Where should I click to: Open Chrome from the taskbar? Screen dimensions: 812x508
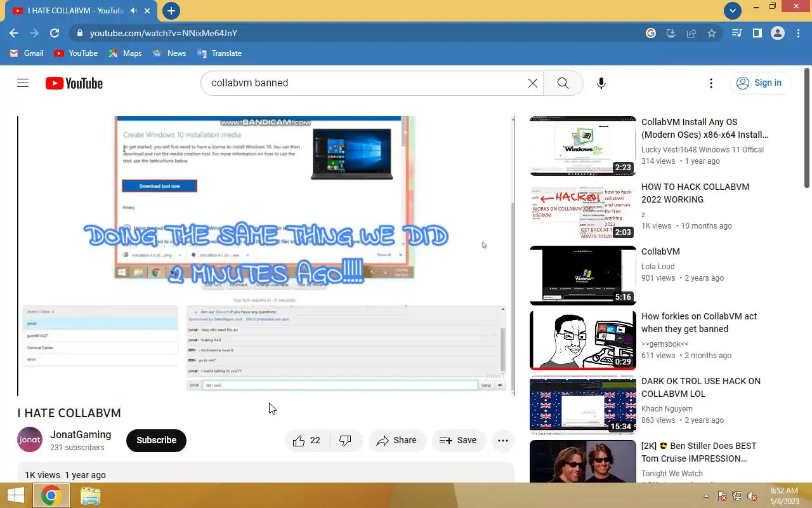click(x=51, y=496)
